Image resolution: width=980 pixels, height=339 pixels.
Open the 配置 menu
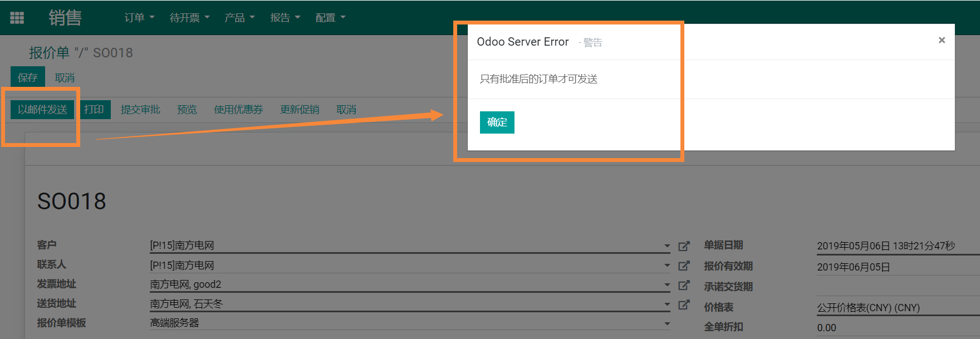coord(330,18)
